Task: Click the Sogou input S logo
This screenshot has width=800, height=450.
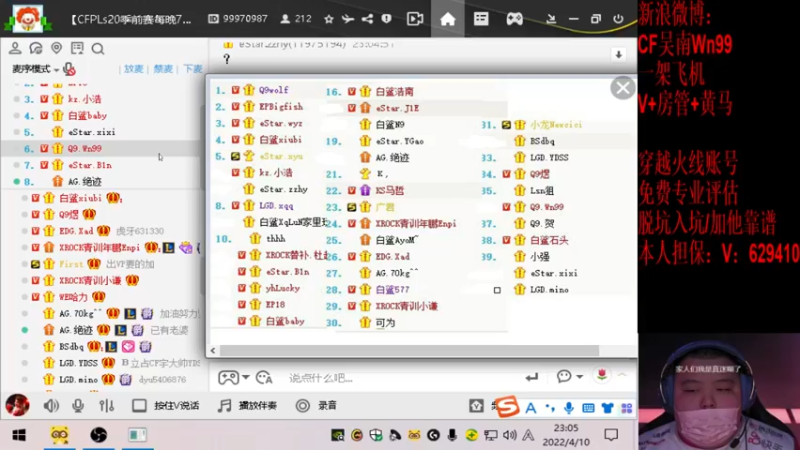Action: [507, 407]
